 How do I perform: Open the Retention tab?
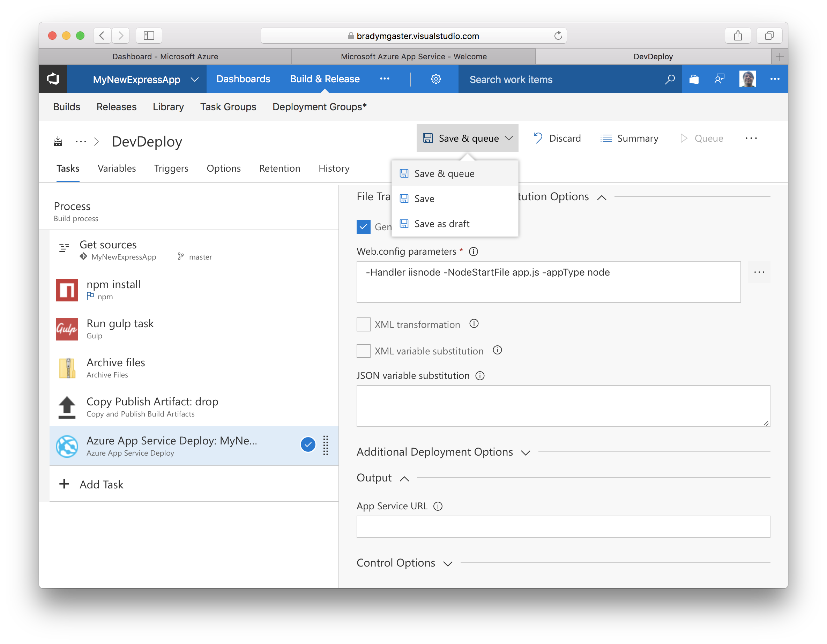pos(280,168)
